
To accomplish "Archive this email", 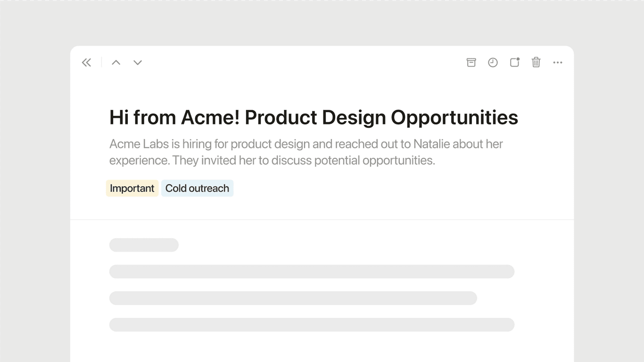I will tap(471, 62).
